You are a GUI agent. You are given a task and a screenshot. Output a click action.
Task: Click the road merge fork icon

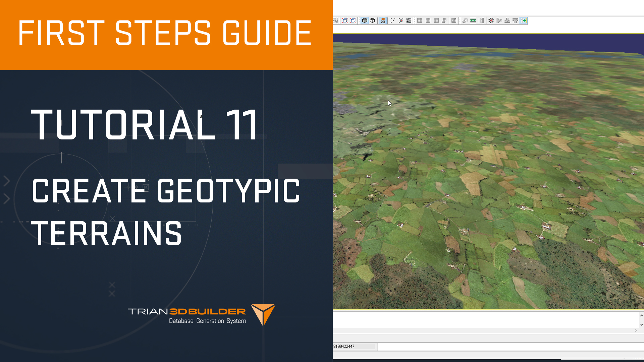pyautogui.click(x=499, y=20)
